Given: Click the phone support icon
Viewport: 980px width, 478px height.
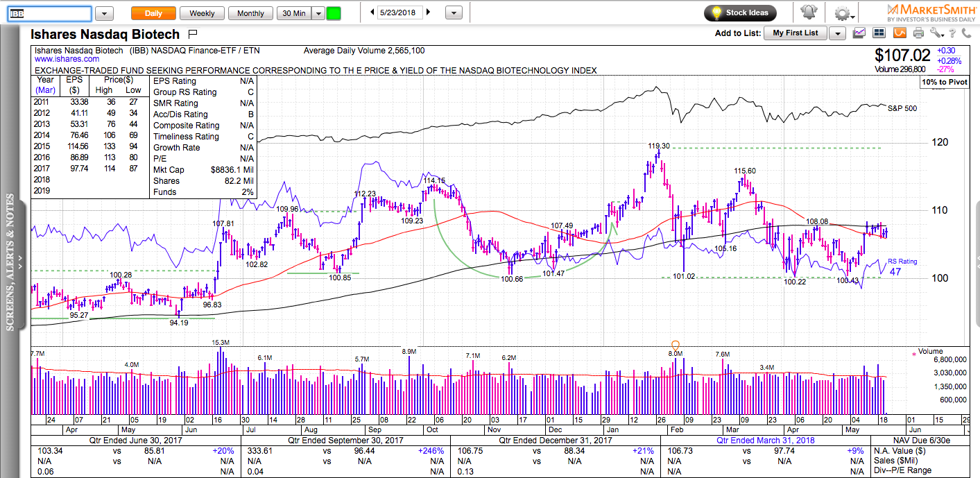Looking at the screenshot, I should click(x=967, y=33).
